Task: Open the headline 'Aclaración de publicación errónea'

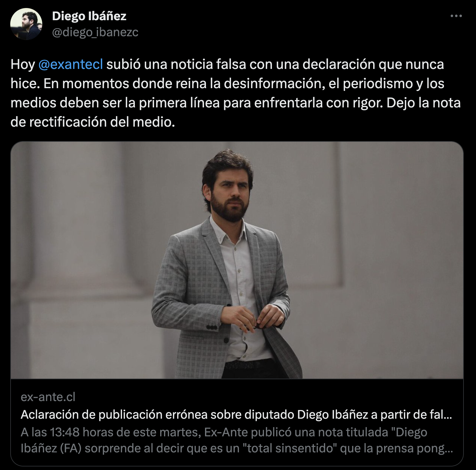Action: click(236, 415)
